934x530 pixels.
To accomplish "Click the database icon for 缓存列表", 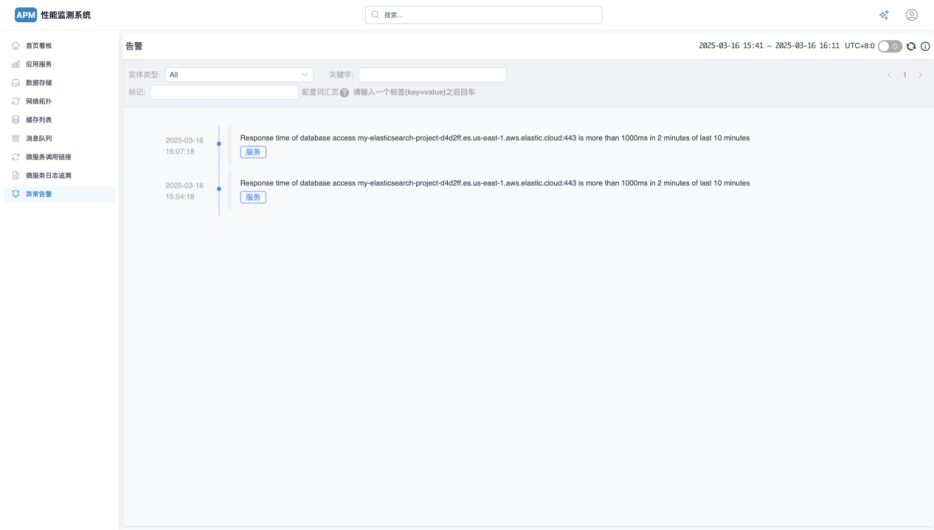I will coord(16,120).
